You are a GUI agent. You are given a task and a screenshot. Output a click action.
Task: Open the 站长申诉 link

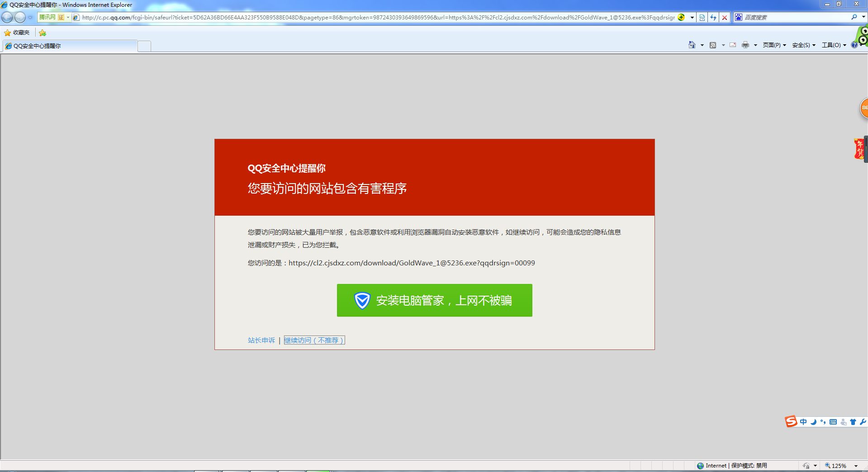(261, 340)
